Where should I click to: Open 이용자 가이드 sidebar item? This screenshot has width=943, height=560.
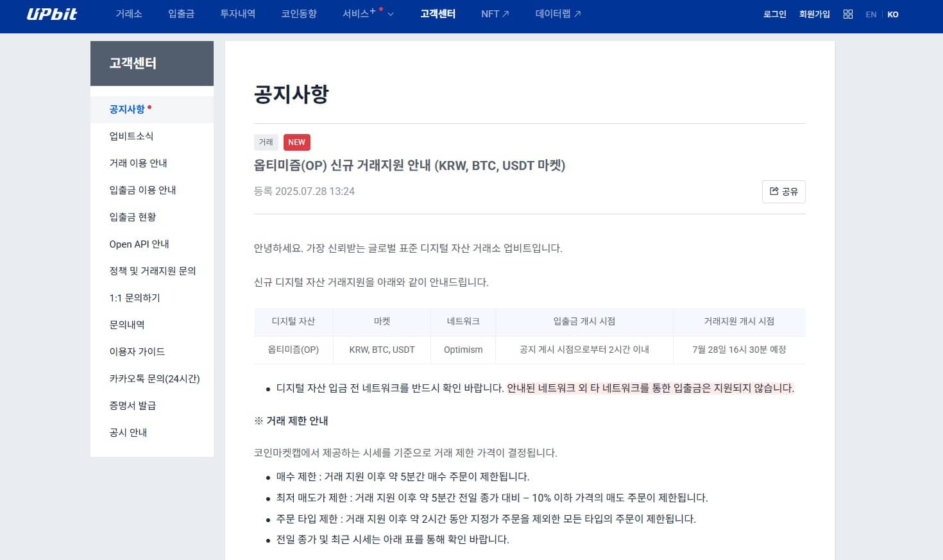tap(152, 352)
